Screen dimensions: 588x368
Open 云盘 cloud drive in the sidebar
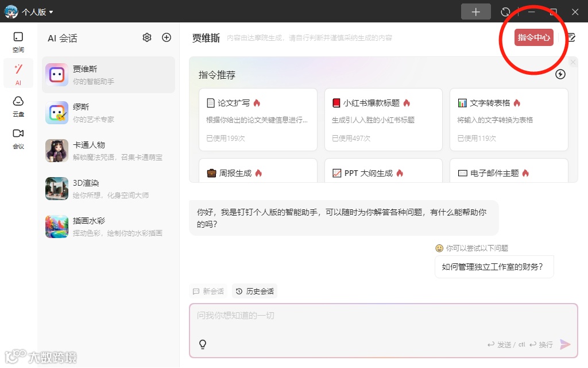point(18,106)
